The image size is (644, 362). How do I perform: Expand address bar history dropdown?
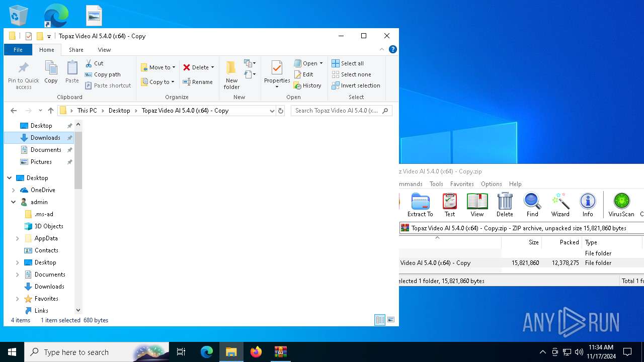[x=272, y=111]
